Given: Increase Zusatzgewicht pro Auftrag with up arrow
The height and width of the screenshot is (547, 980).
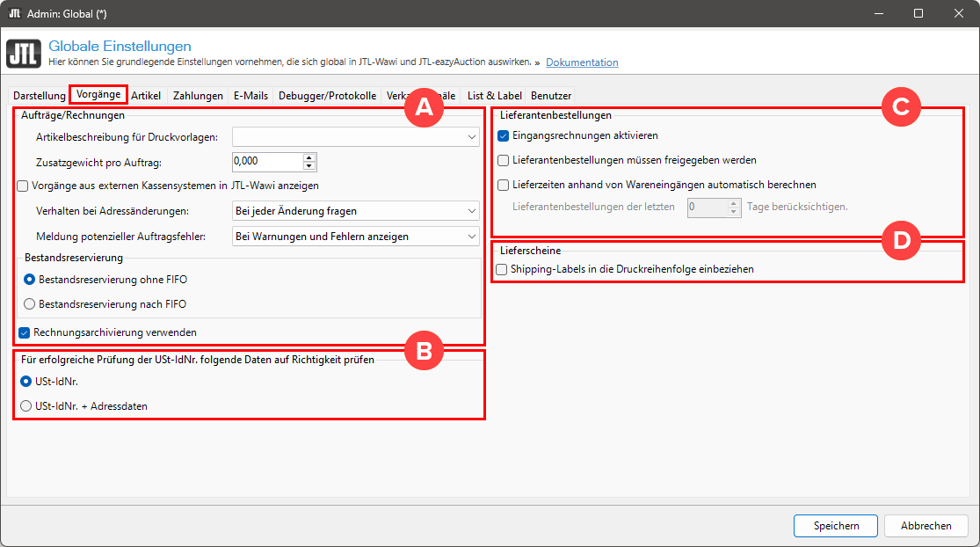Looking at the screenshot, I should click(309, 157).
